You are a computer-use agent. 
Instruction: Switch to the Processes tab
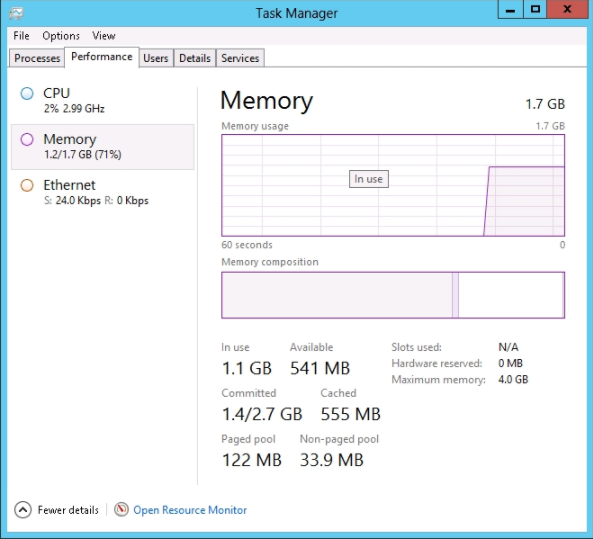[x=37, y=58]
